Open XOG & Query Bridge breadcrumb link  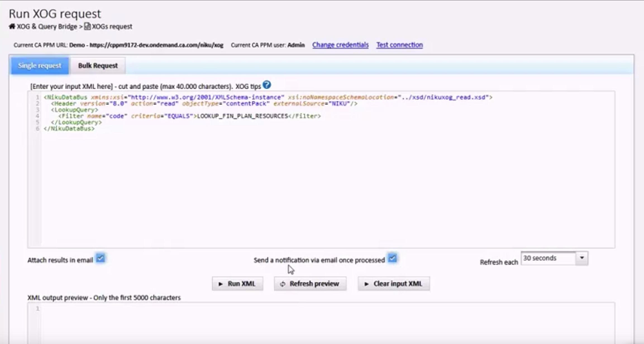pos(47,27)
